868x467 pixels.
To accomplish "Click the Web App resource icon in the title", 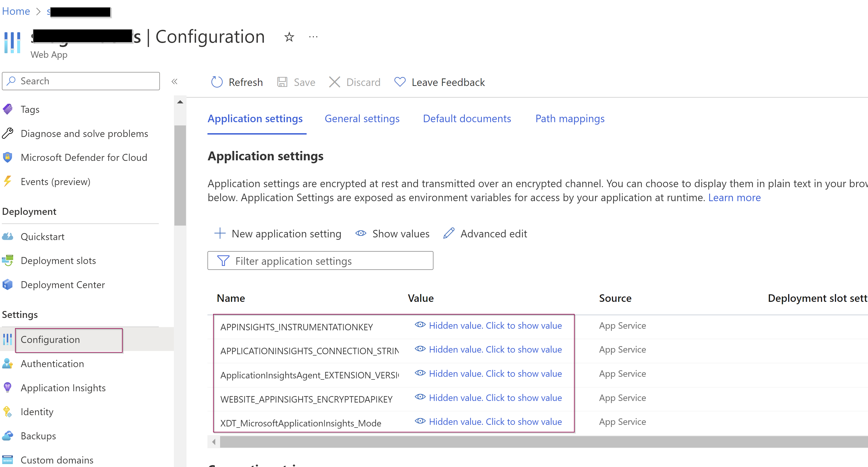I will [x=12, y=43].
